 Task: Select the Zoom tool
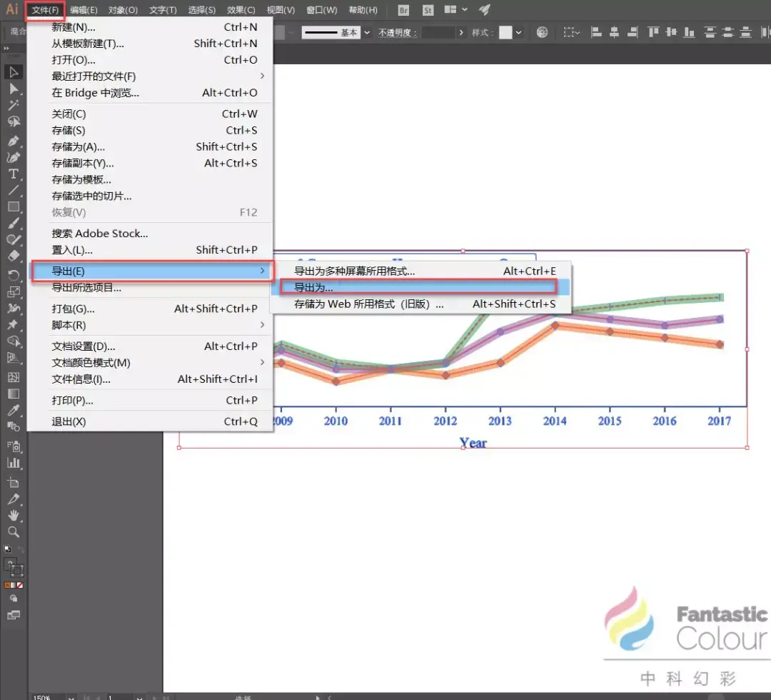tap(14, 531)
